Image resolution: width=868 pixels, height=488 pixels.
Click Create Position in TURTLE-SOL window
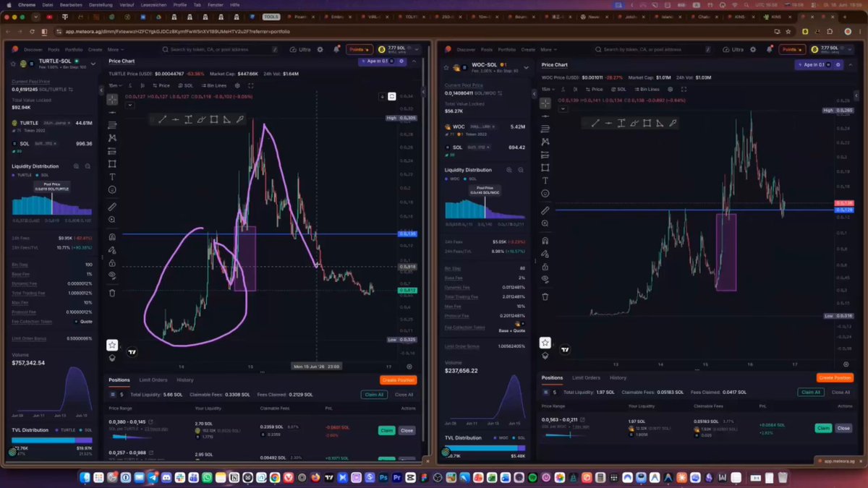coord(398,380)
